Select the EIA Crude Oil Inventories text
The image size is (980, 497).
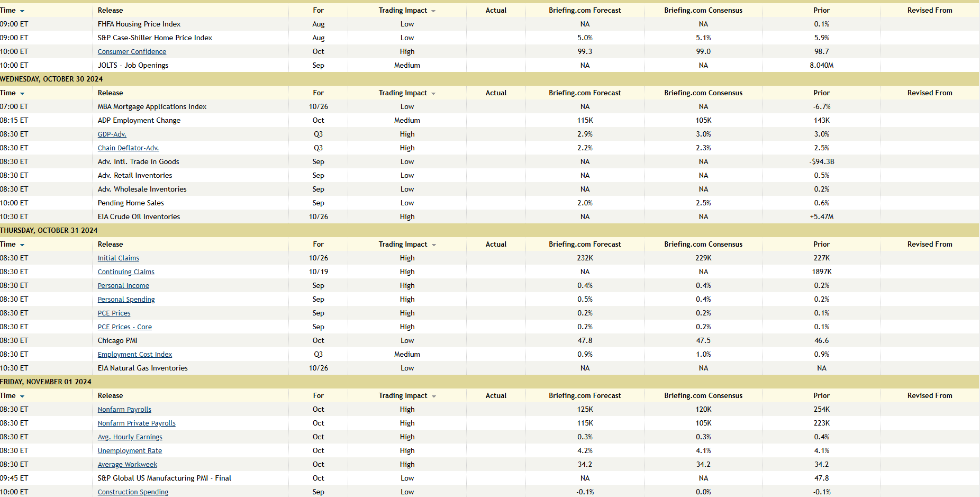(139, 216)
